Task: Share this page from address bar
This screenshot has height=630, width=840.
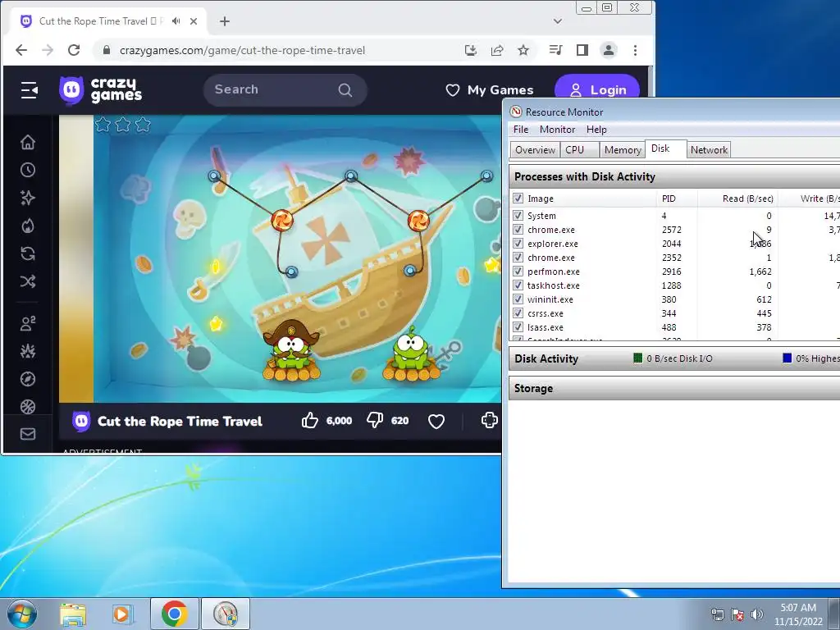Action: pyautogui.click(x=497, y=50)
